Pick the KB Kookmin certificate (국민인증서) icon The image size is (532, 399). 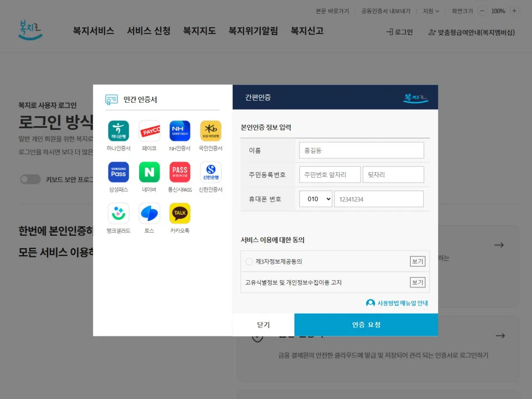211,131
